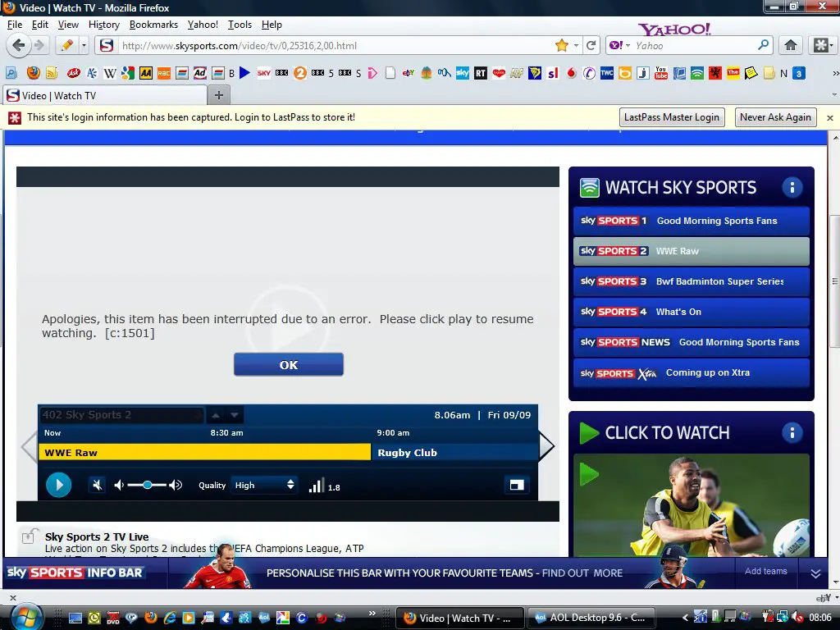This screenshot has height=630, width=840.
Task: Click the Yahoo search input field
Action: click(694, 46)
